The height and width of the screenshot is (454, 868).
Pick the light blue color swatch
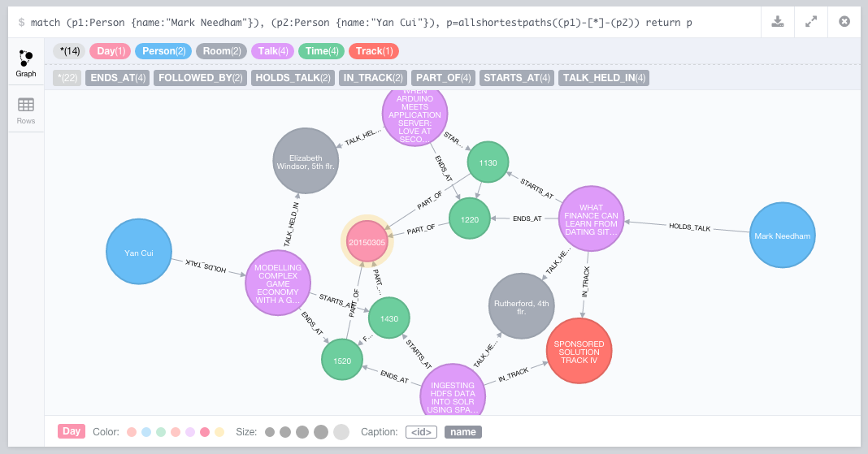tap(146, 432)
